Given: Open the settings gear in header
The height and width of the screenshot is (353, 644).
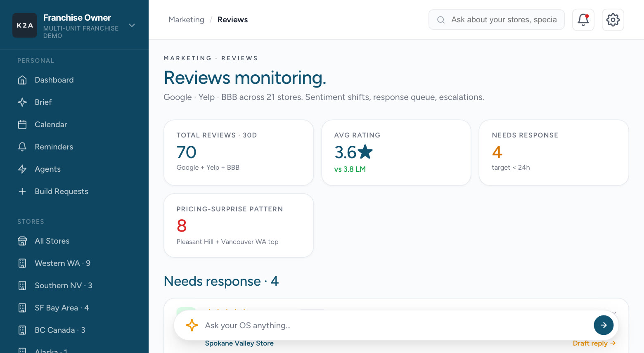Looking at the screenshot, I should coord(613,20).
